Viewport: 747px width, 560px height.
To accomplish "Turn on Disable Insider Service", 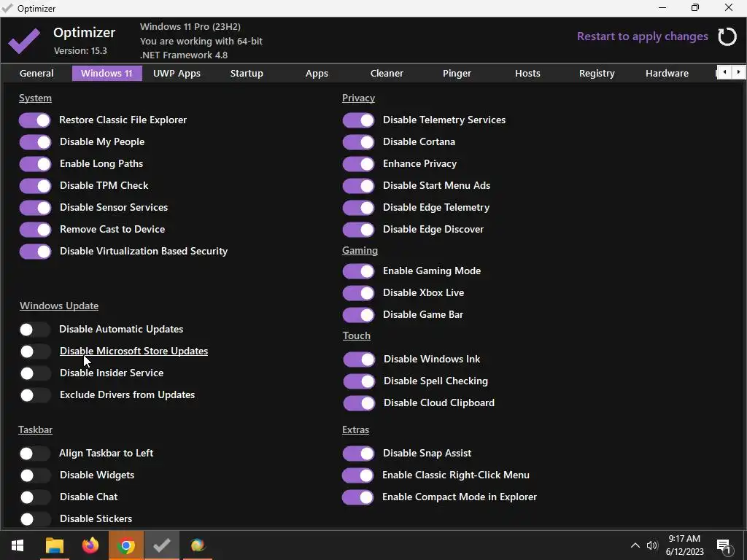I will coord(35,373).
